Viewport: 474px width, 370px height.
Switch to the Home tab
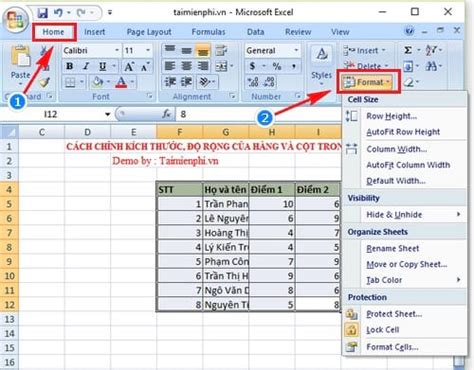pyautogui.click(x=53, y=32)
